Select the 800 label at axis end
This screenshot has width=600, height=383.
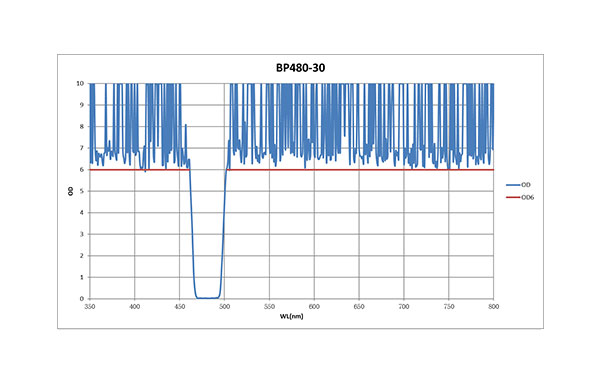coord(494,306)
